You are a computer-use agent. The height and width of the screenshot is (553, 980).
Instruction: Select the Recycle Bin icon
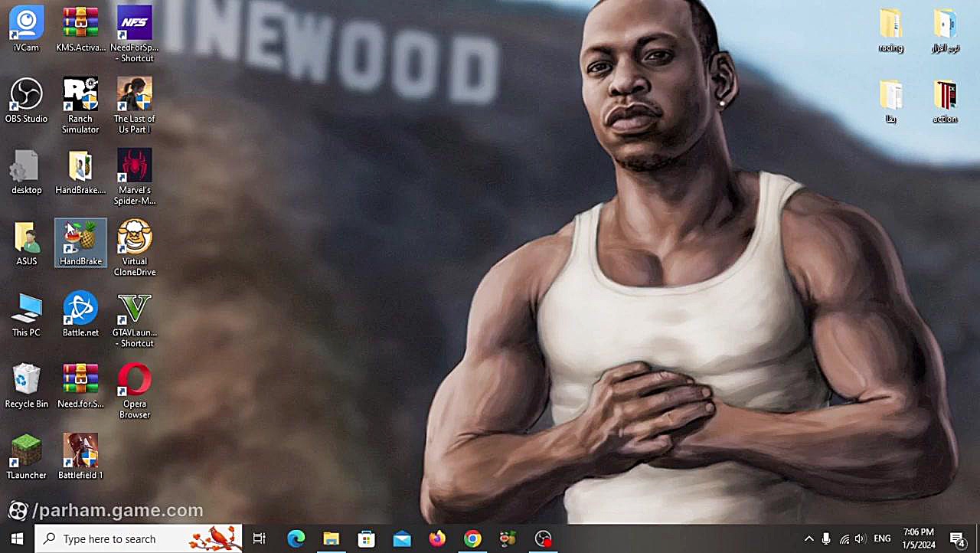[x=26, y=385]
